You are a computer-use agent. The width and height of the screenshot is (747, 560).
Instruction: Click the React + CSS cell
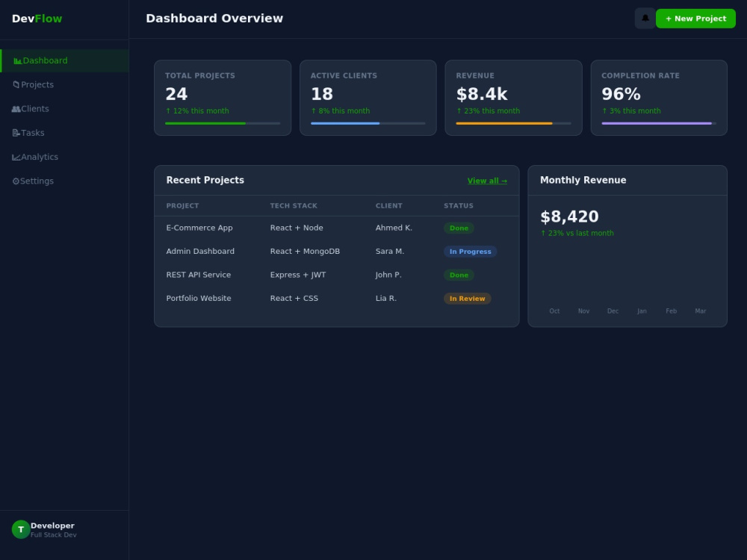294,299
